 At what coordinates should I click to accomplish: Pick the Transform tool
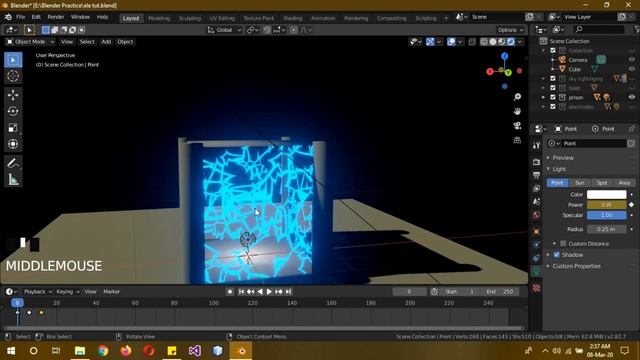(13, 144)
